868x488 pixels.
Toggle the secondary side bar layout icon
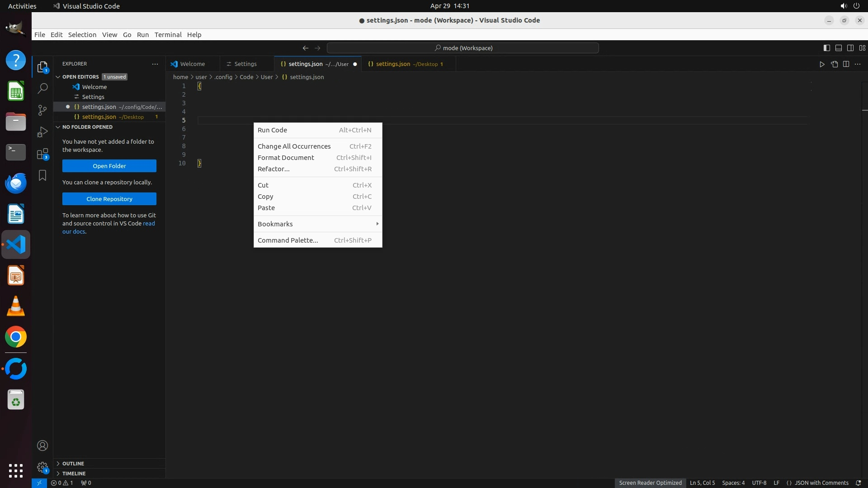pos(850,48)
